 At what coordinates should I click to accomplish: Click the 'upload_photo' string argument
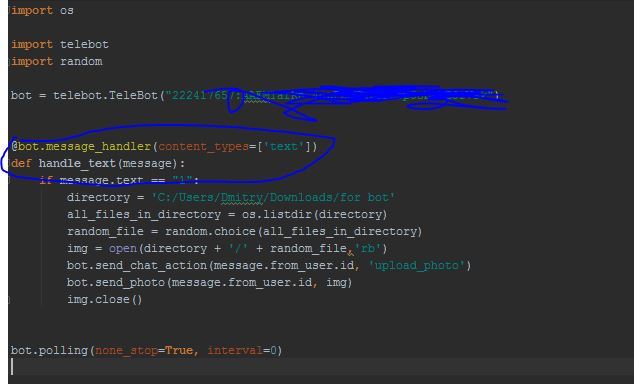[416, 266]
